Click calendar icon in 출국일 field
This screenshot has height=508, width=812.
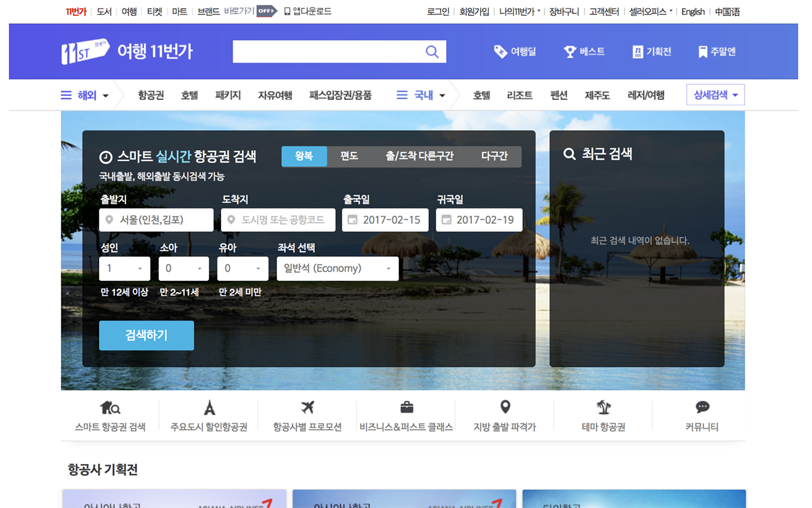tap(353, 220)
